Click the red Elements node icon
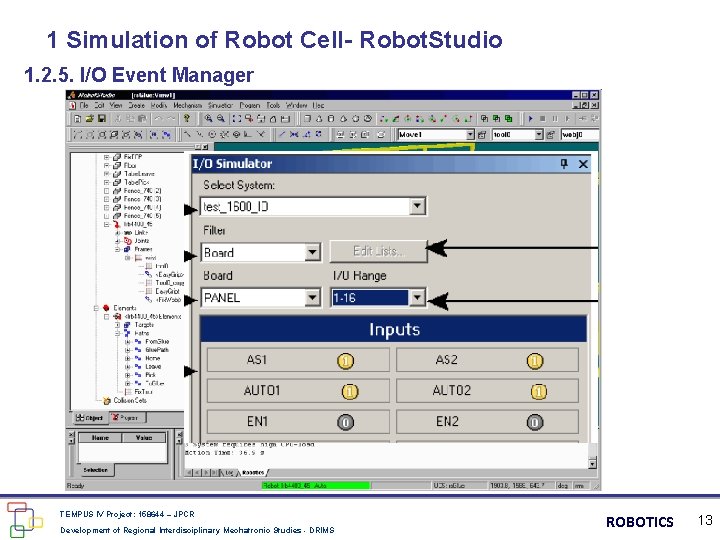720x540 pixels. [106, 308]
